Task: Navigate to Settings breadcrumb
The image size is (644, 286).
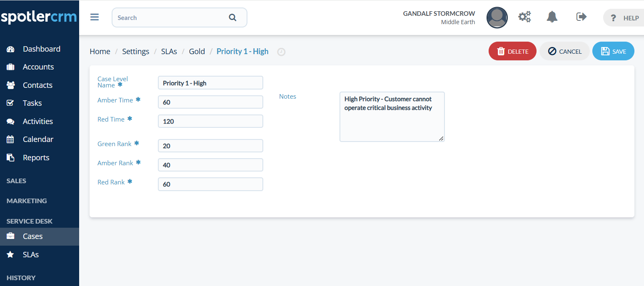Action: click(135, 52)
